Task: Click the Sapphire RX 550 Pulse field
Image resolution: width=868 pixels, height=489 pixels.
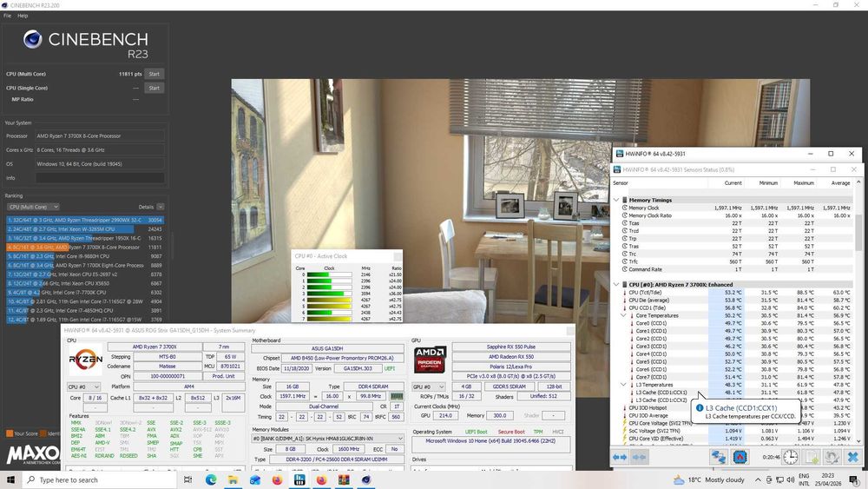Action: tap(511, 347)
